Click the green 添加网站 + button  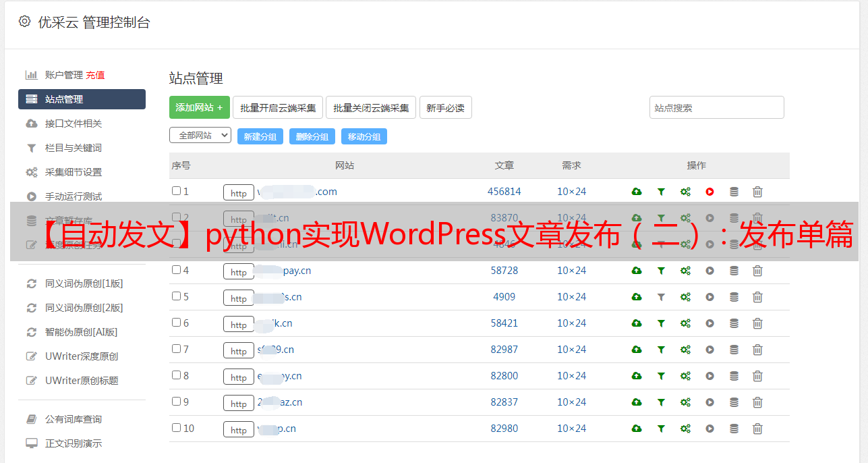200,107
